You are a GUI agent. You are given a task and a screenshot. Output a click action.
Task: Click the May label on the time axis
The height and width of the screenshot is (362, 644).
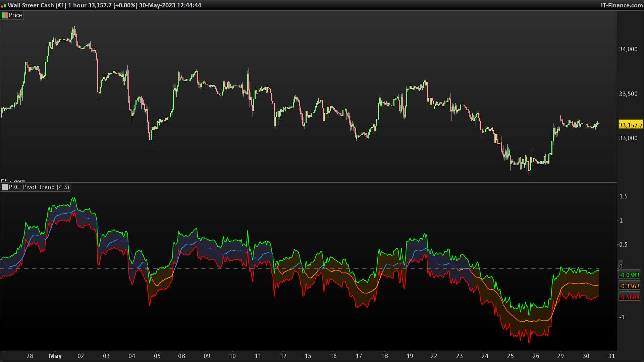[55, 356]
